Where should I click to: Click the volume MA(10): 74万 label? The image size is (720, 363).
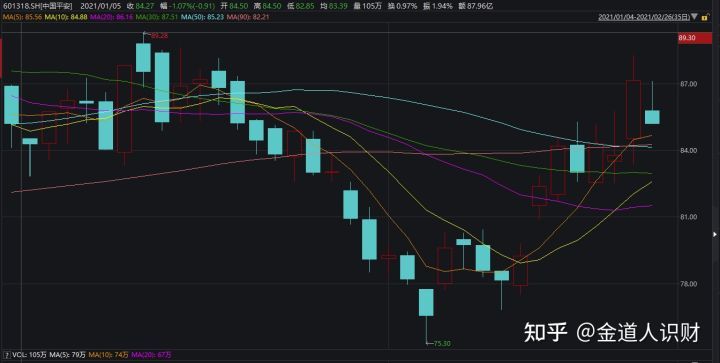click(109, 355)
